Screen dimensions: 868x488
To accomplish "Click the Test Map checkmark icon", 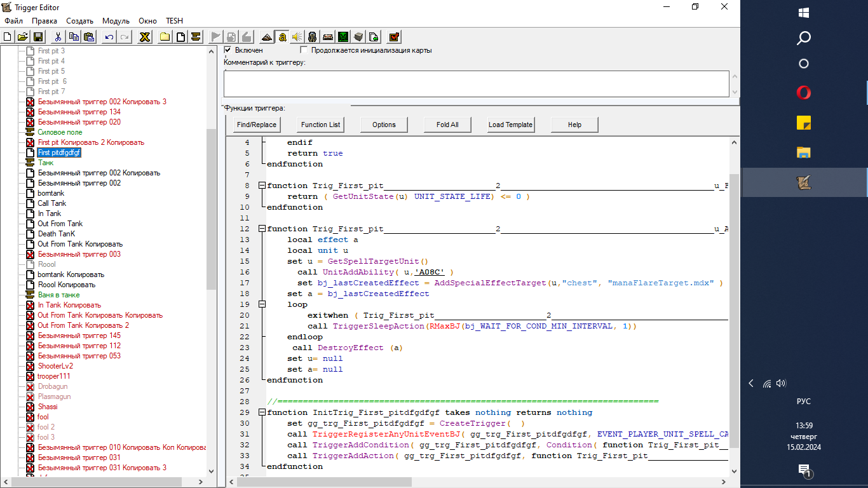I will (394, 37).
